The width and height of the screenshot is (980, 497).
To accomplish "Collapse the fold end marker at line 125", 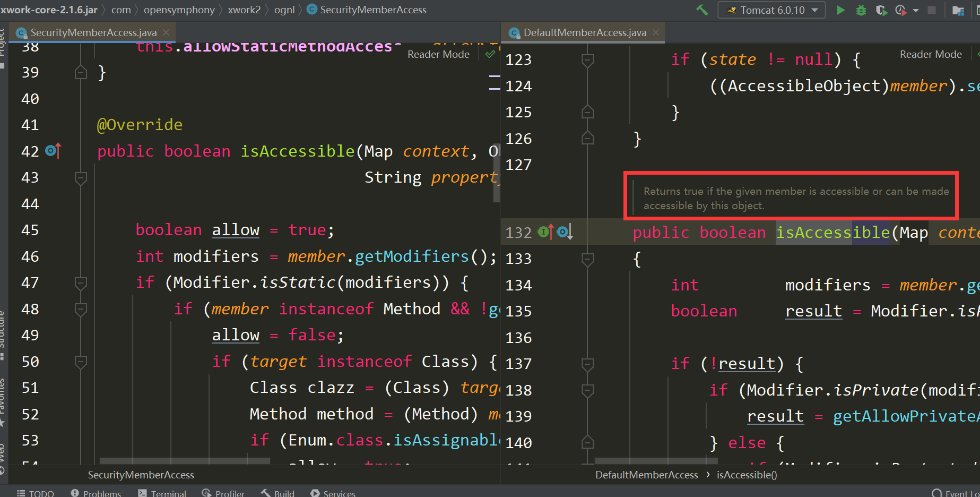I will point(587,112).
